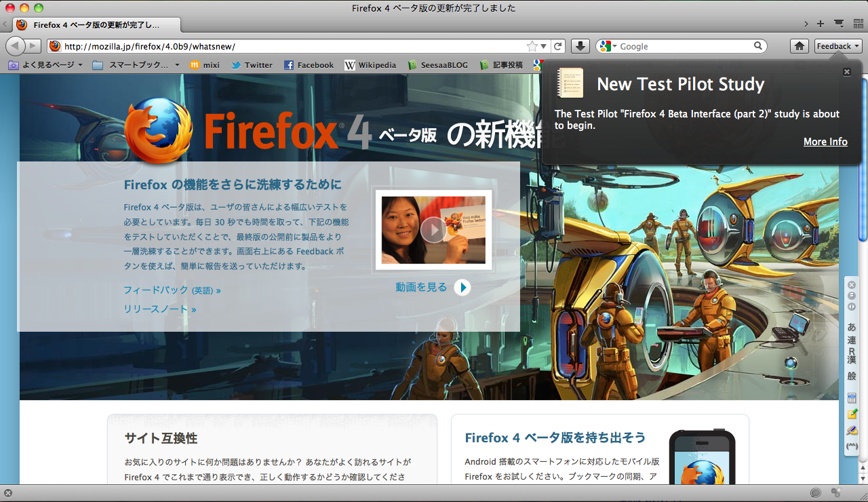This screenshot has height=502, width=868.
Task: Select the Firefox 4 ベータ版 update tab
Action: point(96,25)
